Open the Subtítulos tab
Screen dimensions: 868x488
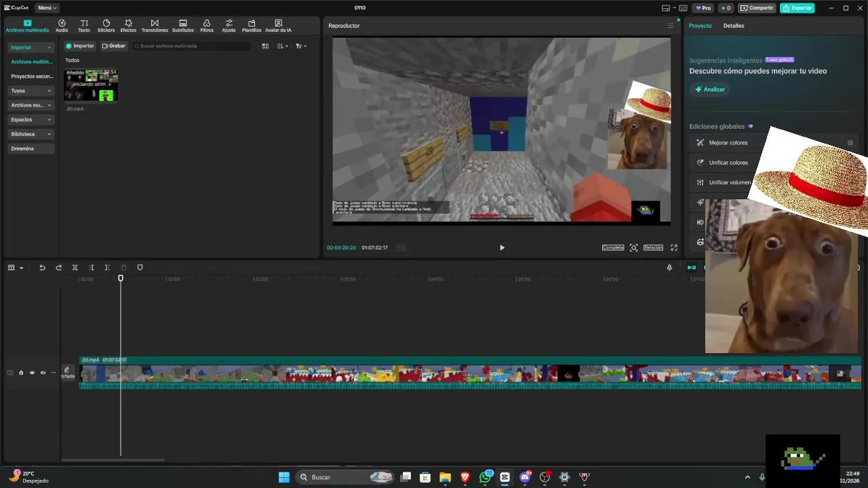pyautogui.click(x=182, y=26)
